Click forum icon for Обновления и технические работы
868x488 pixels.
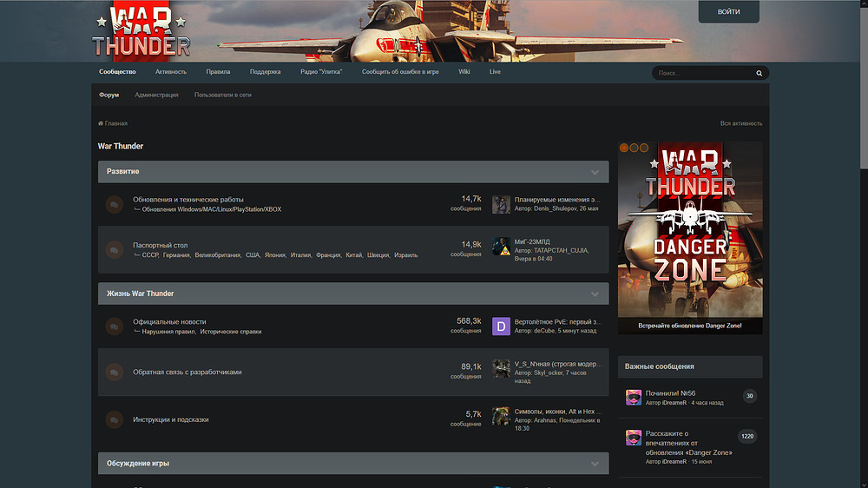pyautogui.click(x=114, y=204)
